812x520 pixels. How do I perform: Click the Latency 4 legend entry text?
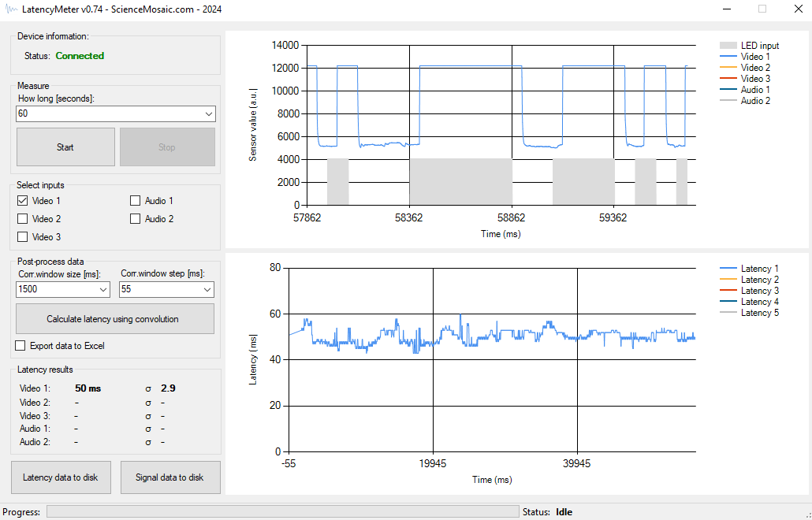click(x=760, y=302)
